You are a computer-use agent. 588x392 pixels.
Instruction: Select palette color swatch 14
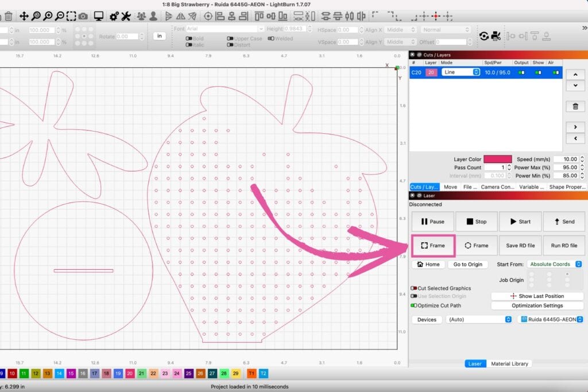click(59, 373)
